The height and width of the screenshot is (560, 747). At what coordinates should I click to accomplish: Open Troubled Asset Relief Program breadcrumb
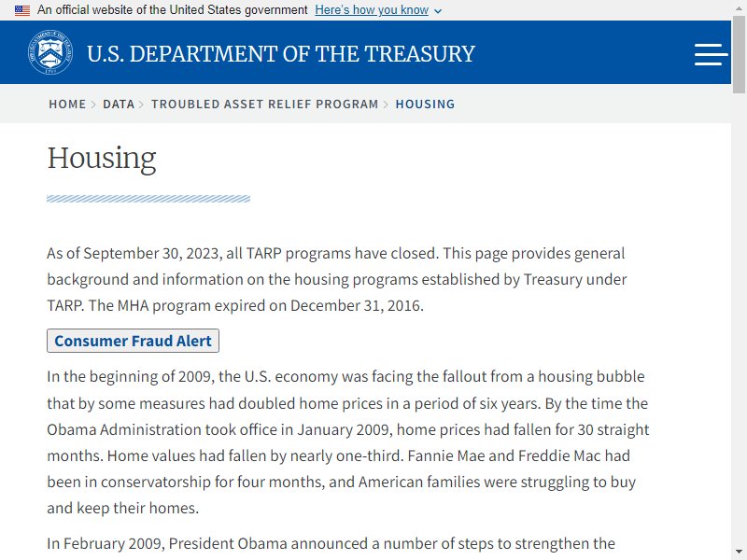coord(265,104)
